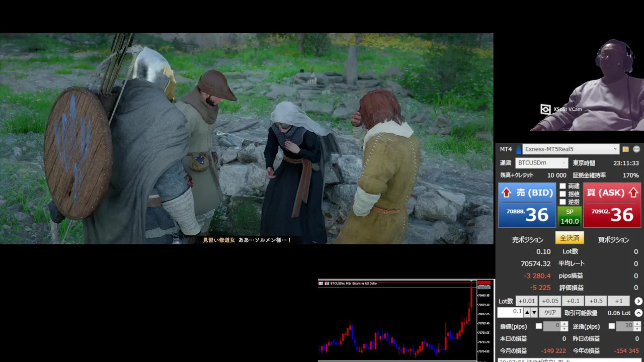Add +0.5 to lot size
This screenshot has width=644, height=362.
coord(596,301)
